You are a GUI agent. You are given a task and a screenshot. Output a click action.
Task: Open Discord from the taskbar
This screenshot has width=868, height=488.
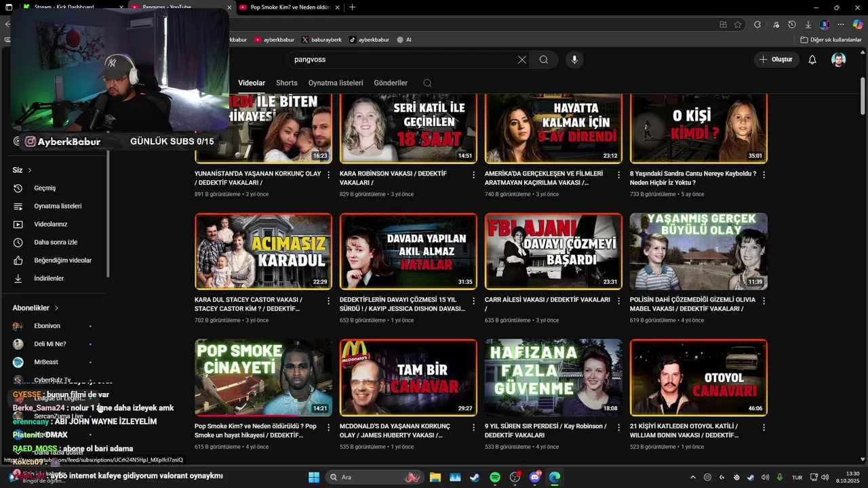pyautogui.click(x=535, y=477)
